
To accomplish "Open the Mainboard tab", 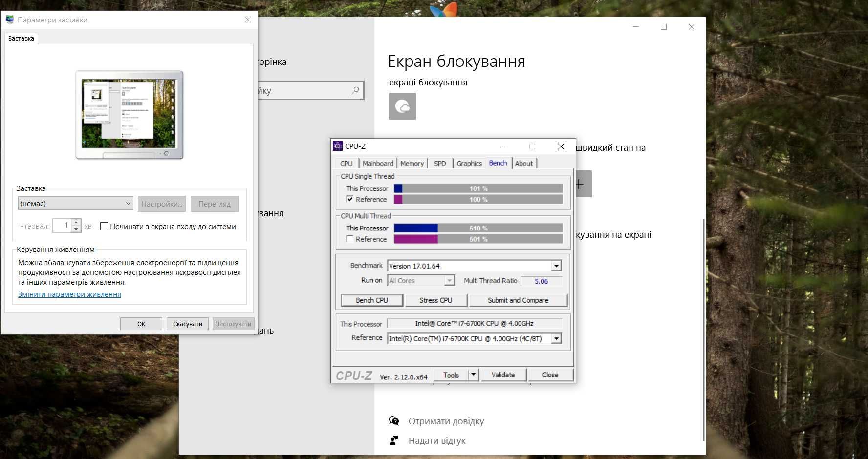I will pyautogui.click(x=378, y=164).
